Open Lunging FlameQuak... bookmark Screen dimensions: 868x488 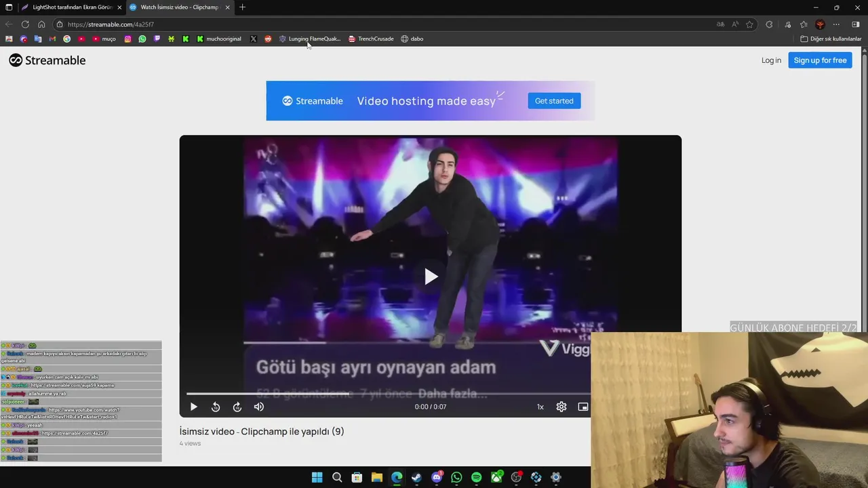(309, 39)
